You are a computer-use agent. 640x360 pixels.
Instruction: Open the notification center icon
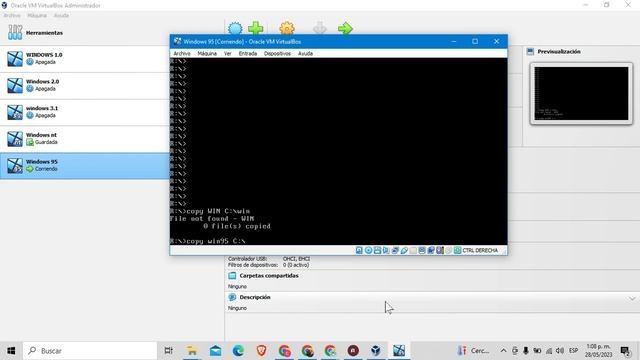click(x=625, y=351)
